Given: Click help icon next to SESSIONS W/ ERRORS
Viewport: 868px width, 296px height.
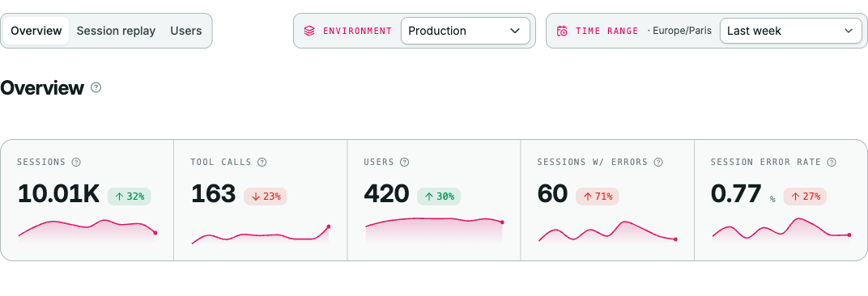Looking at the screenshot, I should (658, 162).
